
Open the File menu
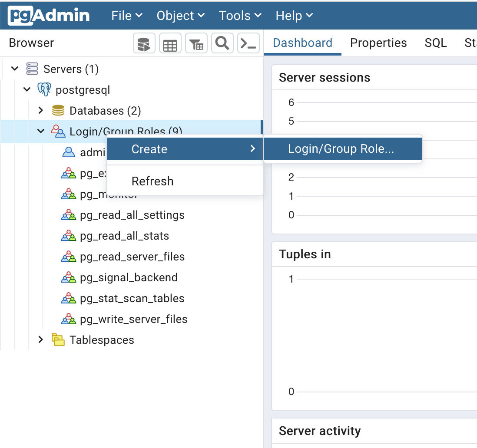pyautogui.click(x=126, y=16)
